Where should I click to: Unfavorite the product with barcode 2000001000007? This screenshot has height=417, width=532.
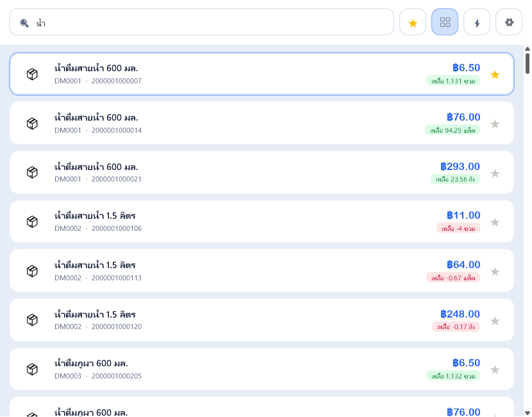(495, 74)
